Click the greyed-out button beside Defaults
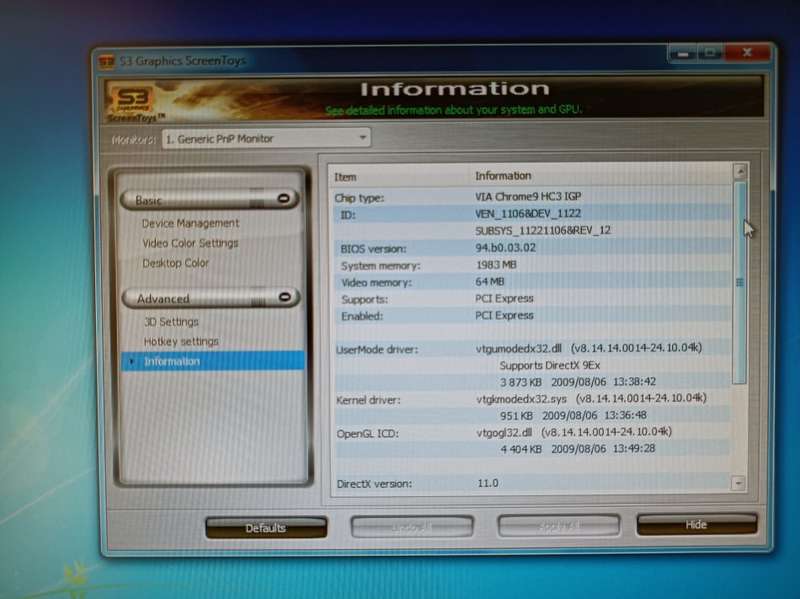The width and height of the screenshot is (800, 599). tap(412, 526)
